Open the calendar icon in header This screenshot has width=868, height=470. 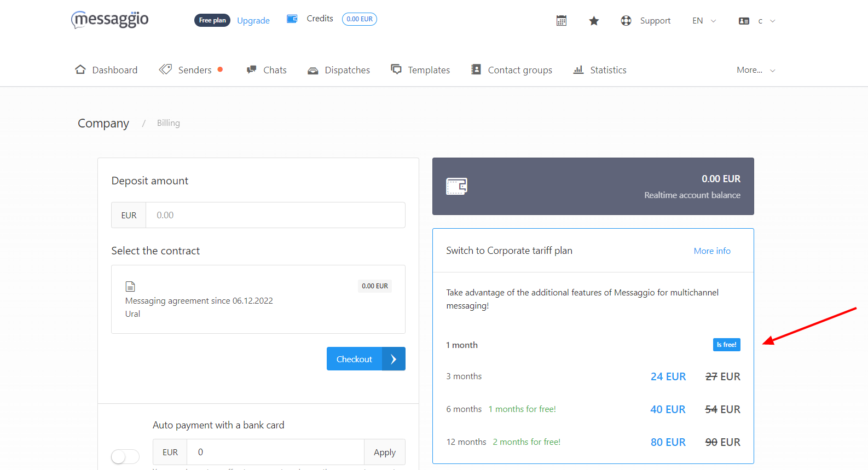point(562,21)
